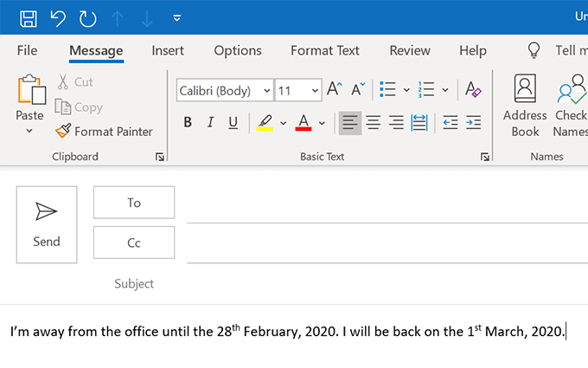Click the Increase Indent icon
Image resolution: width=588 pixels, height=368 pixels.
tap(473, 123)
